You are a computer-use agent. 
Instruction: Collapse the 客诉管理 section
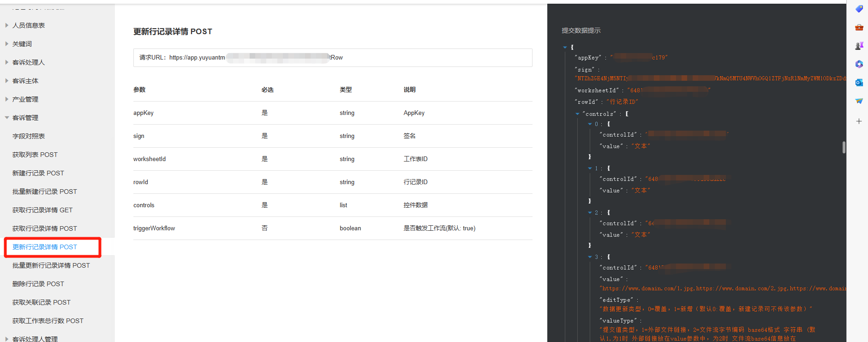click(7, 118)
